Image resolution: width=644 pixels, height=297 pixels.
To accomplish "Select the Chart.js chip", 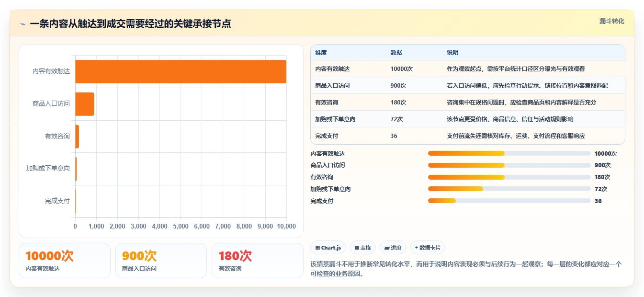I will point(328,248).
